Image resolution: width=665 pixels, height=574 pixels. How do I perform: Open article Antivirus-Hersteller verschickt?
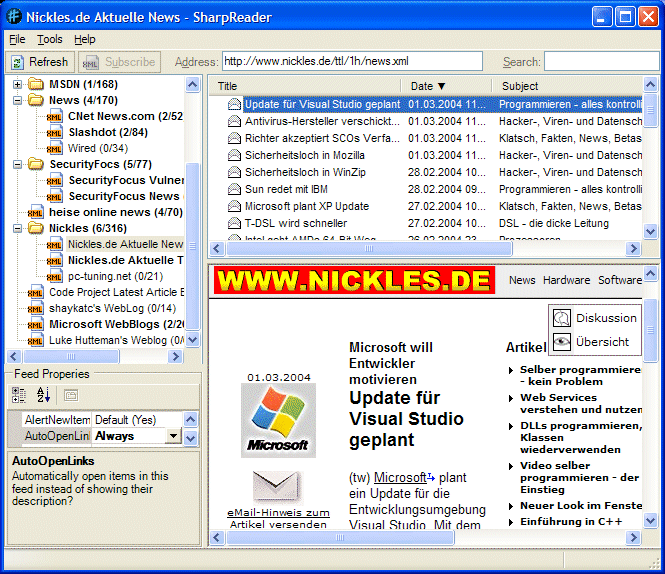(x=322, y=121)
